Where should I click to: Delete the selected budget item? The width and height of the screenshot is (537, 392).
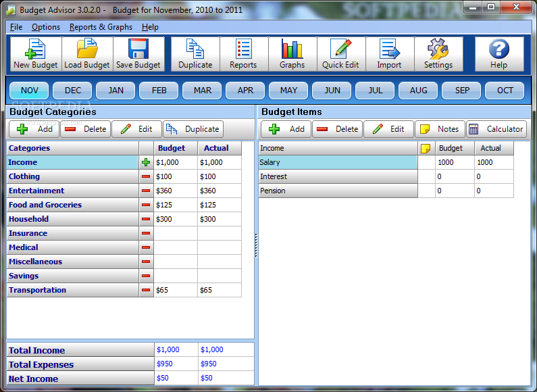[x=337, y=129]
